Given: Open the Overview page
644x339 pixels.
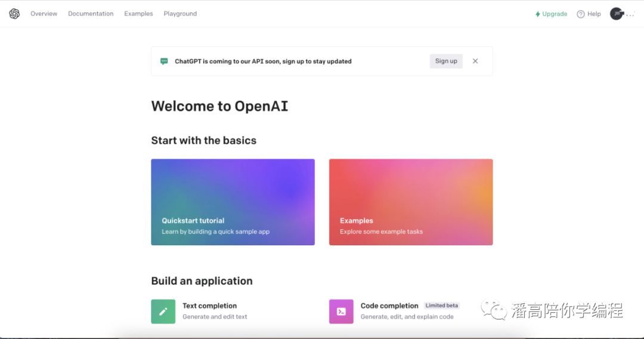Looking at the screenshot, I should click(x=44, y=14).
